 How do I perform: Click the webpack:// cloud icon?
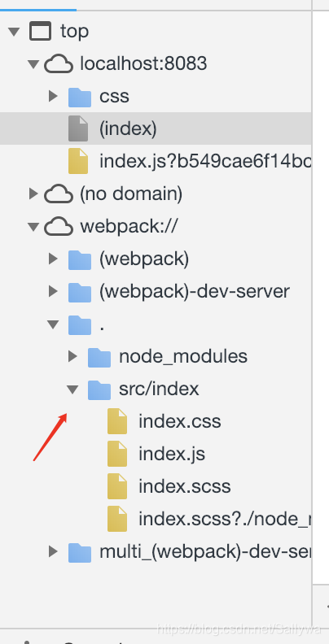59,226
